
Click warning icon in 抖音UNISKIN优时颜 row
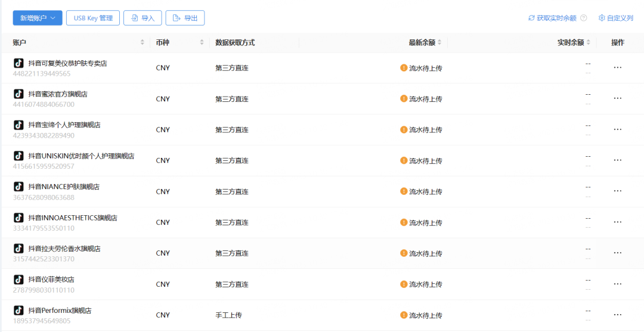click(404, 160)
